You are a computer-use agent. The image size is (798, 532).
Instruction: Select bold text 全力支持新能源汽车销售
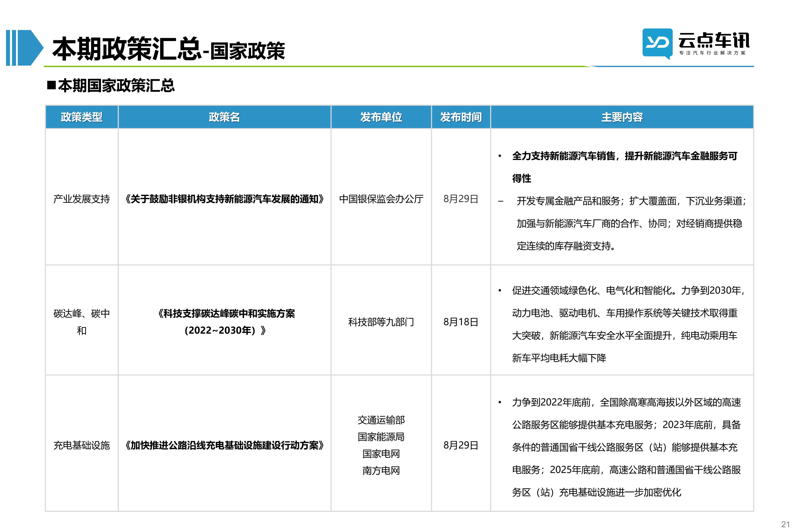pyautogui.click(x=564, y=156)
